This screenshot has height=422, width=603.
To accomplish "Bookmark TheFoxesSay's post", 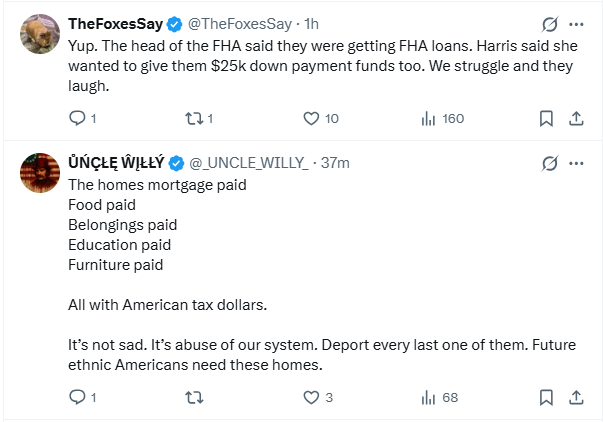I will pyautogui.click(x=546, y=118).
